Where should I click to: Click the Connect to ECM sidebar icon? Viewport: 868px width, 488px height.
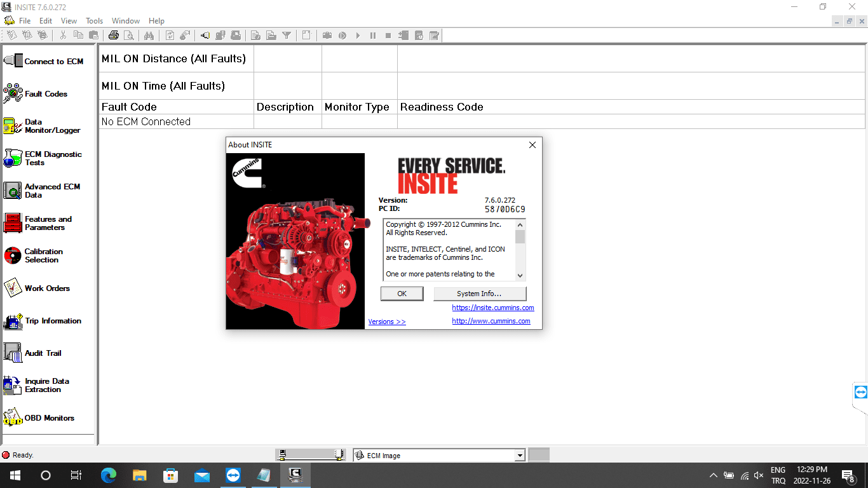coord(13,61)
